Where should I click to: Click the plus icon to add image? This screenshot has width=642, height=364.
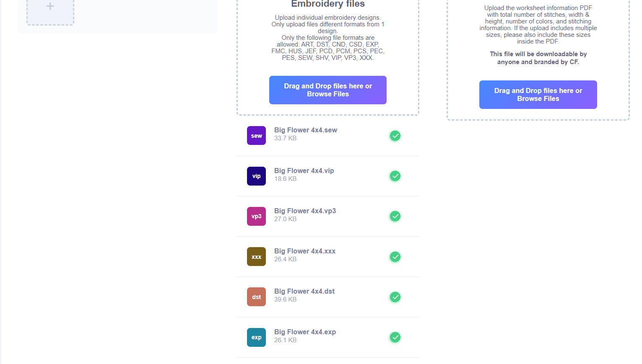tap(50, 7)
